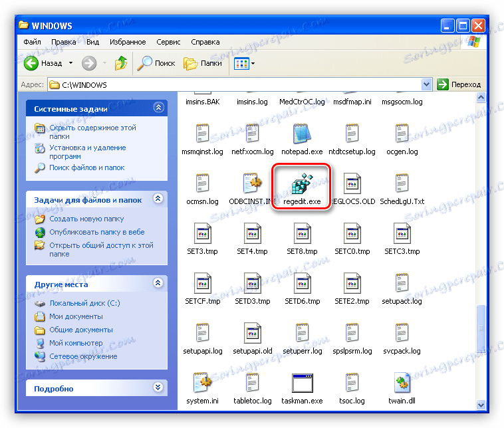Select the SETD3.tmp file icon
Viewport: 504px width, 428px height.
[252, 283]
